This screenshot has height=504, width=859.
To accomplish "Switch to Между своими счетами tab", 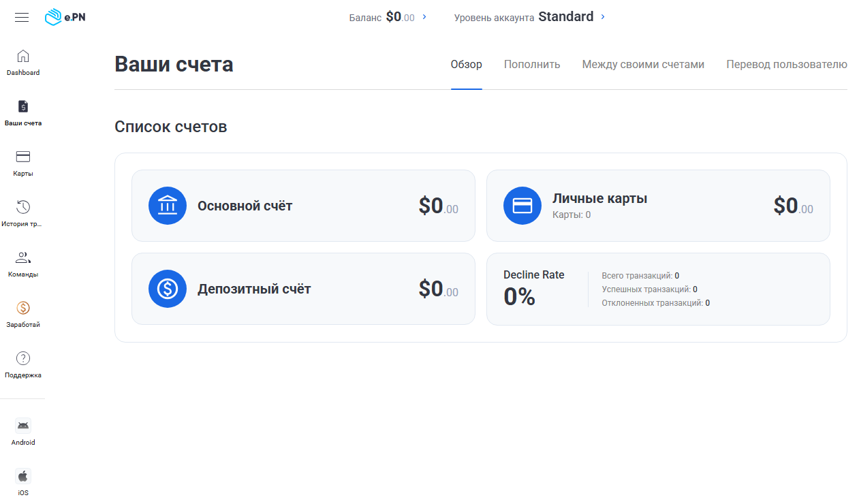I will [x=643, y=65].
